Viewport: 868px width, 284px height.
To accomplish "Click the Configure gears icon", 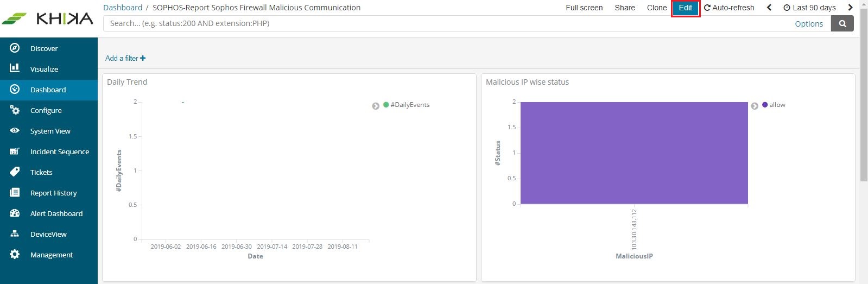I will tap(15, 110).
